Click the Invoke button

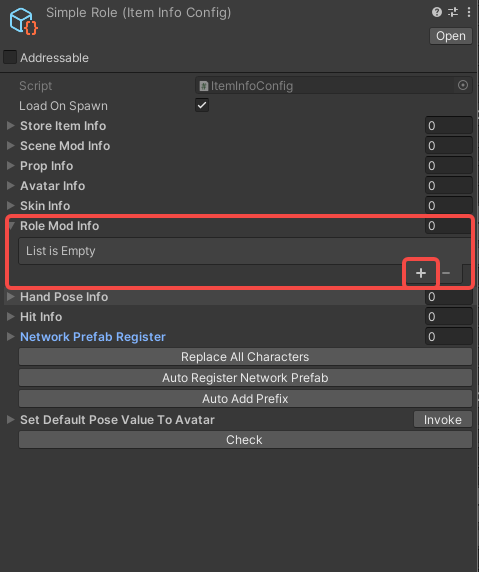click(443, 420)
